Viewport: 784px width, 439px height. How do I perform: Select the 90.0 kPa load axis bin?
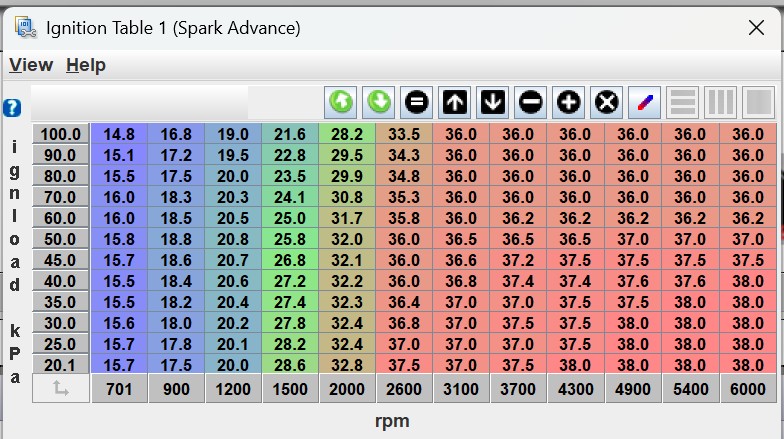[60, 155]
